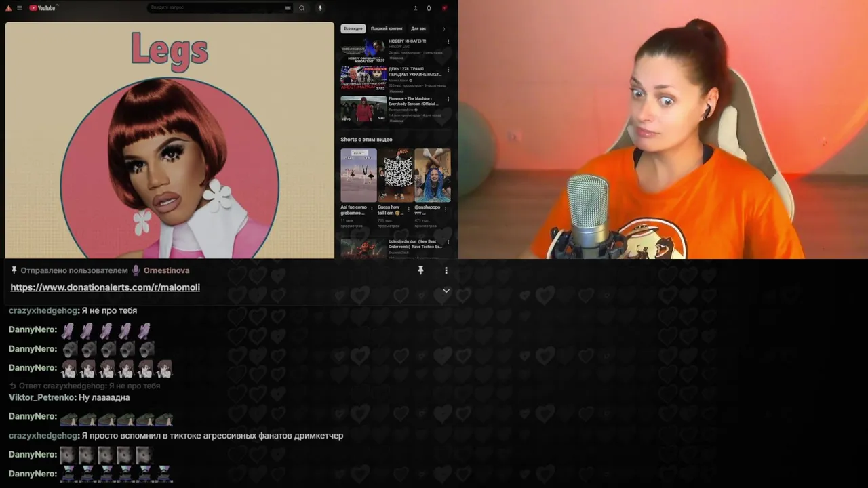The image size is (868, 488).
Task: Open the donationalerts.com/r/malomoli link
Action: coord(105,287)
